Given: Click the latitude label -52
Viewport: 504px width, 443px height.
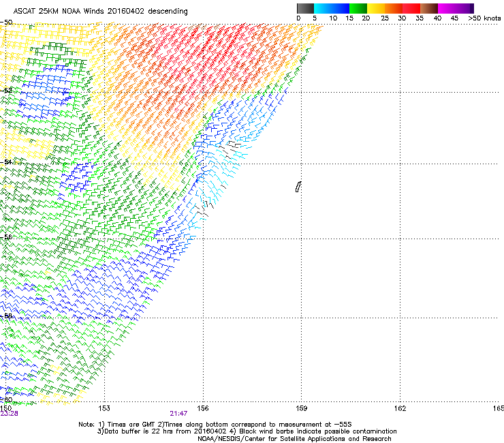Looking at the screenshot, I should [x=6, y=91].
